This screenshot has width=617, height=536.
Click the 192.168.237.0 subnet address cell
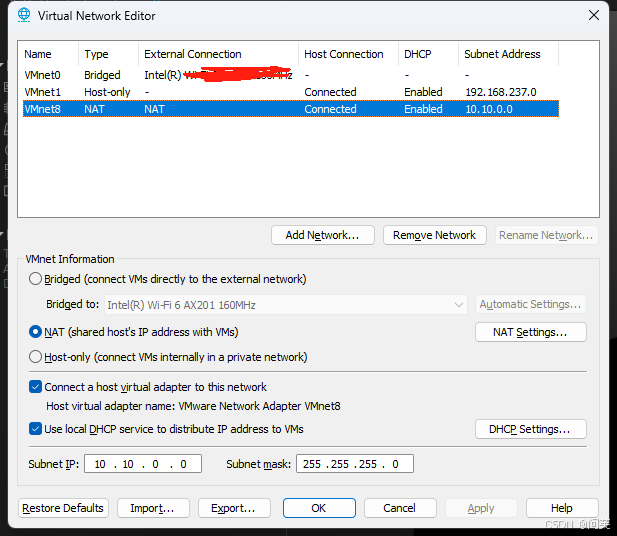click(x=501, y=92)
